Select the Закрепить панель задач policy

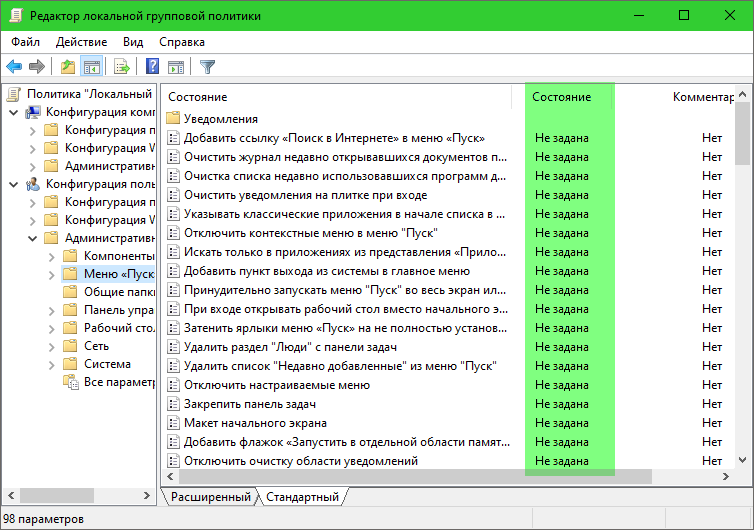[x=249, y=404]
